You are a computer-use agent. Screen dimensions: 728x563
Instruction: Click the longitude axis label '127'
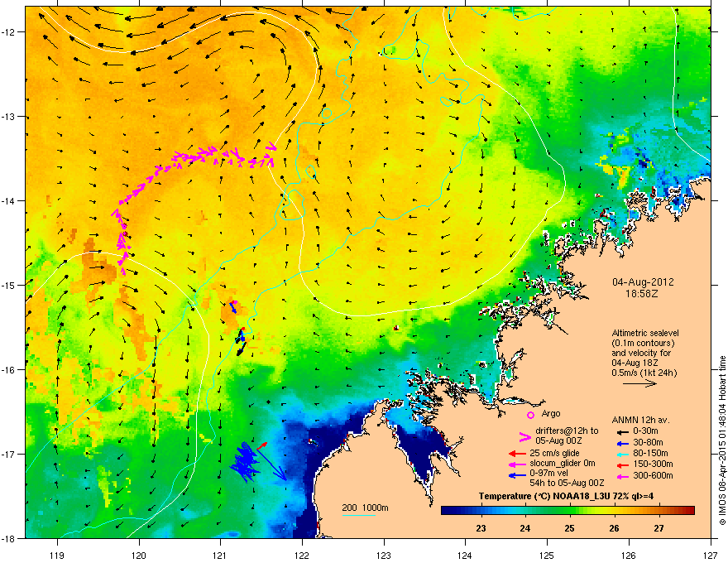point(711,555)
